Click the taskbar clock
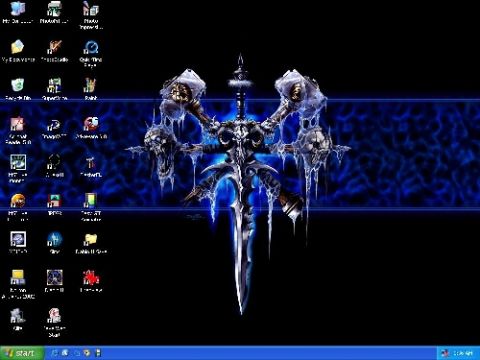Viewport: 480px width, 360px height. [x=463, y=353]
